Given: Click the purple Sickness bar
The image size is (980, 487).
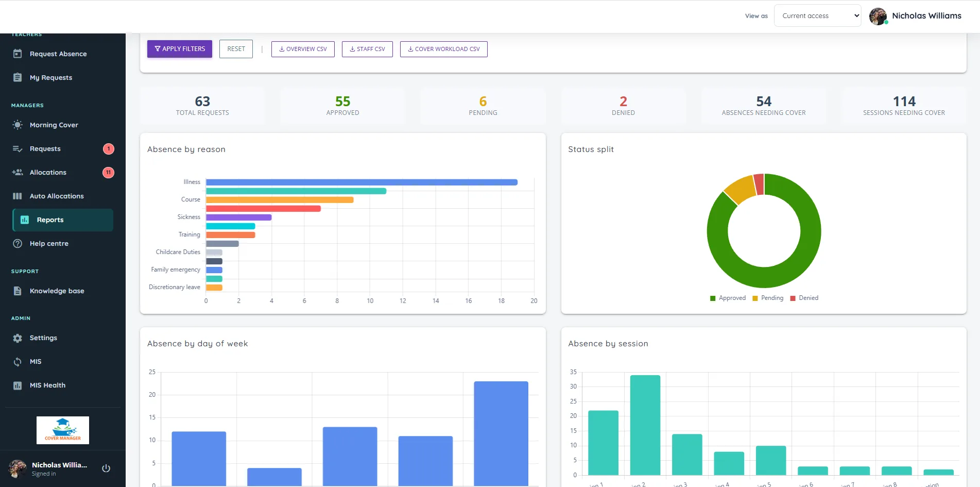Looking at the screenshot, I should point(238,217).
